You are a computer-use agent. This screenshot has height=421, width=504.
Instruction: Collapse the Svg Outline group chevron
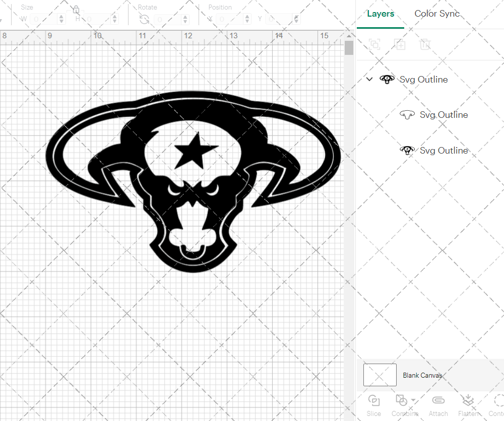[x=369, y=79]
